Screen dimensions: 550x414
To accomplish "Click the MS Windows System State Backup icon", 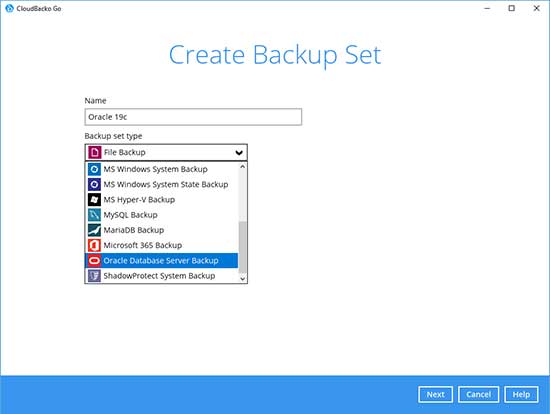I will coord(94,184).
